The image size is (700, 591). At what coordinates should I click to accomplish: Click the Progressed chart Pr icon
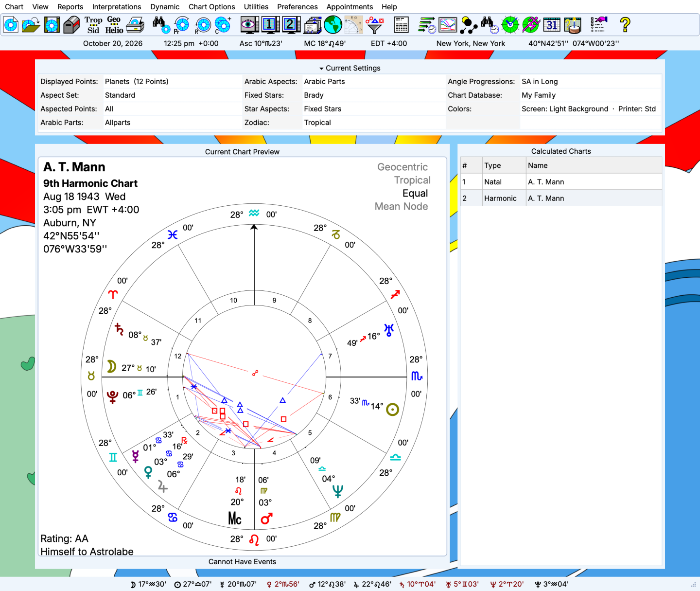[x=182, y=25]
